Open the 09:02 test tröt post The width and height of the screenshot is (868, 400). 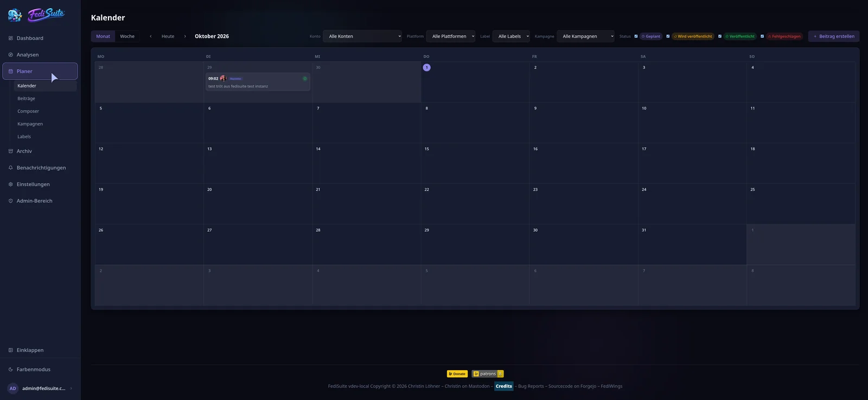click(x=258, y=82)
